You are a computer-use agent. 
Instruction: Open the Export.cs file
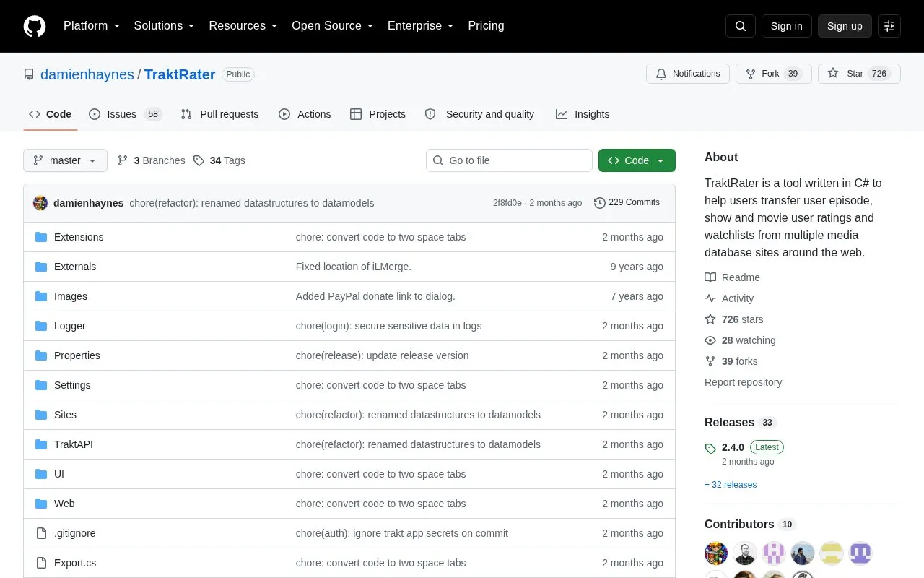(75, 563)
